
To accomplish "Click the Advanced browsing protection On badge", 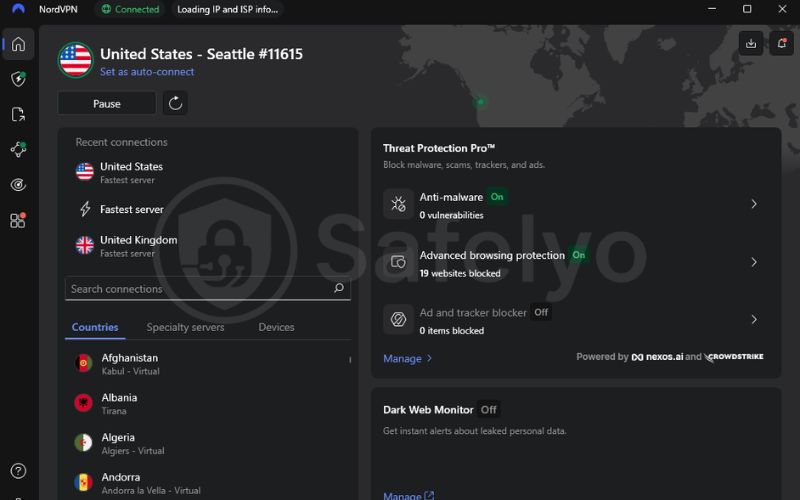I will point(579,255).
